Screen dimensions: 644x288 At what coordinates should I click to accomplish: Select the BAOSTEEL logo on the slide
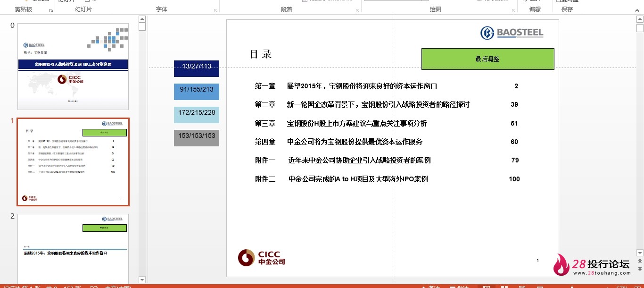tap(512, 33)
